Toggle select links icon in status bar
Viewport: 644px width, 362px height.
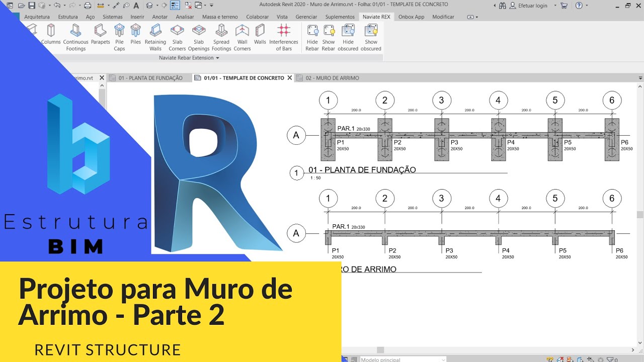[x=550, y=359]
